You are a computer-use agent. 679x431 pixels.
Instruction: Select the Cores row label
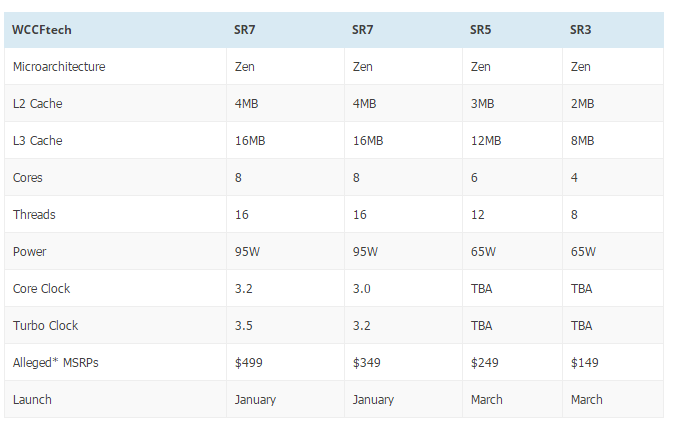pyautogui.click(x=28, y=178)
